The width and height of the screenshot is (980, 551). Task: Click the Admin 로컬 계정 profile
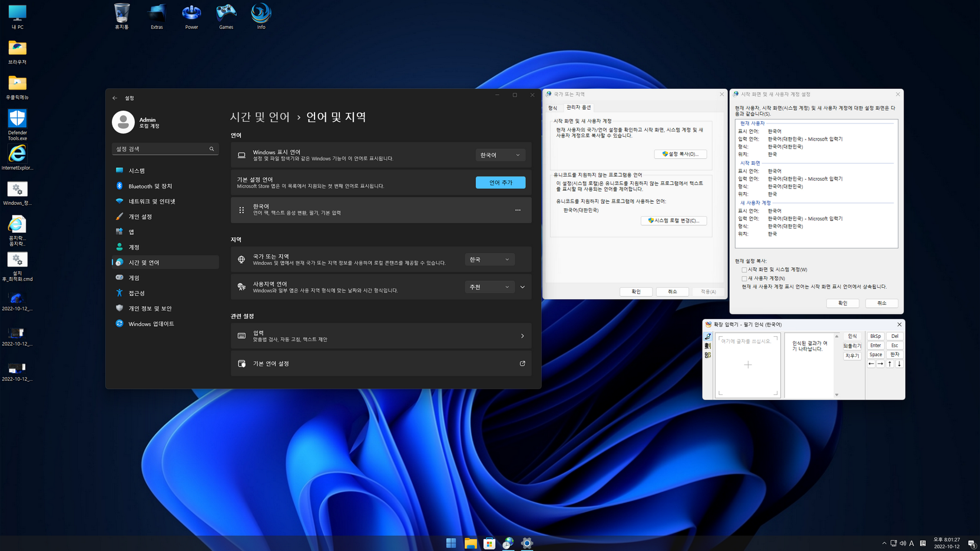tap(137, 122)
